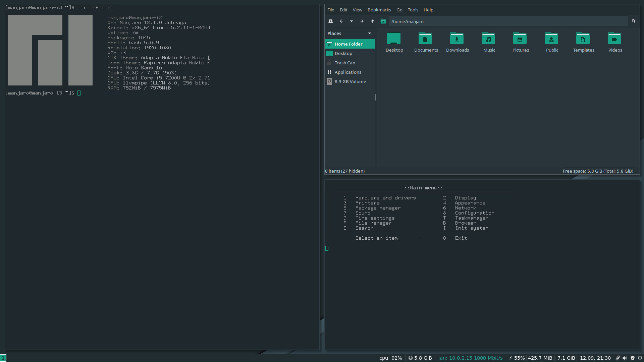Click 'Sound' entry in main menu terminal
This screenshot has width=644, height=362.
[x=363, y=213]
